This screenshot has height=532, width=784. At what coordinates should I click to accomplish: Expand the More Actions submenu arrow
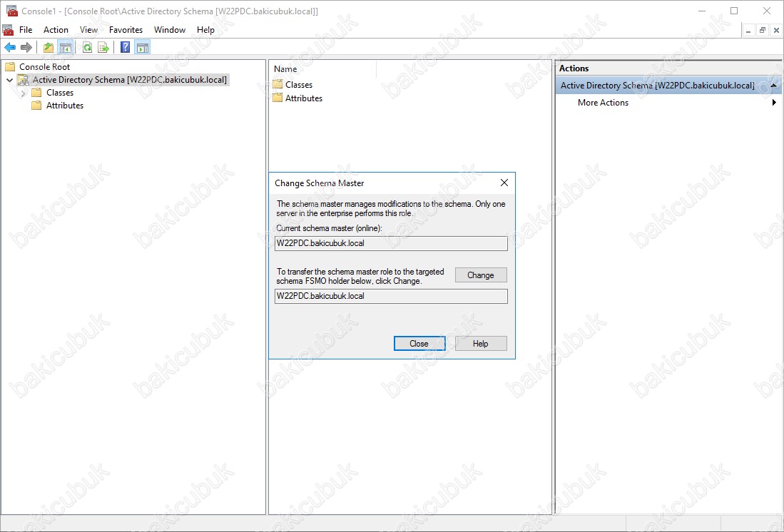(x=774, y=103)
